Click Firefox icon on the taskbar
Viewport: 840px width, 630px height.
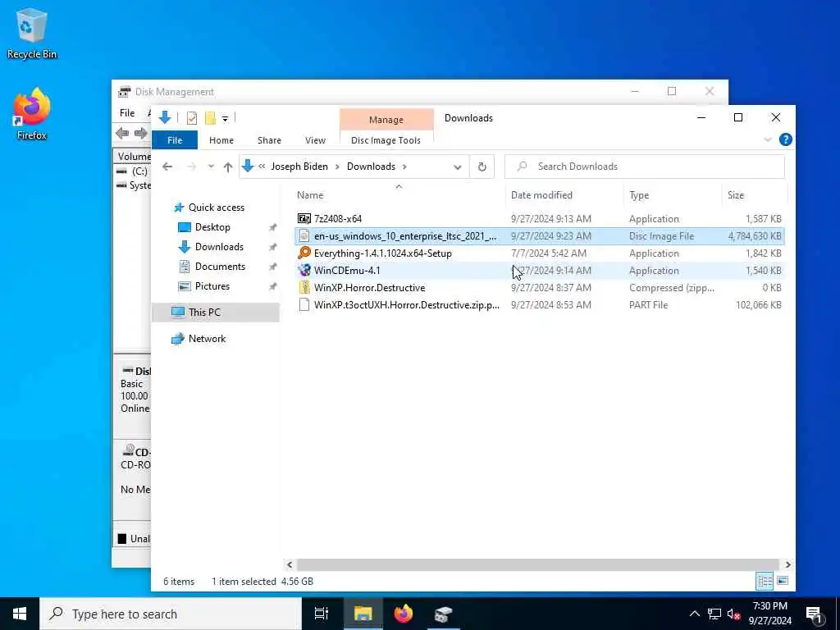pyautogui.click(x=404, y=614)
